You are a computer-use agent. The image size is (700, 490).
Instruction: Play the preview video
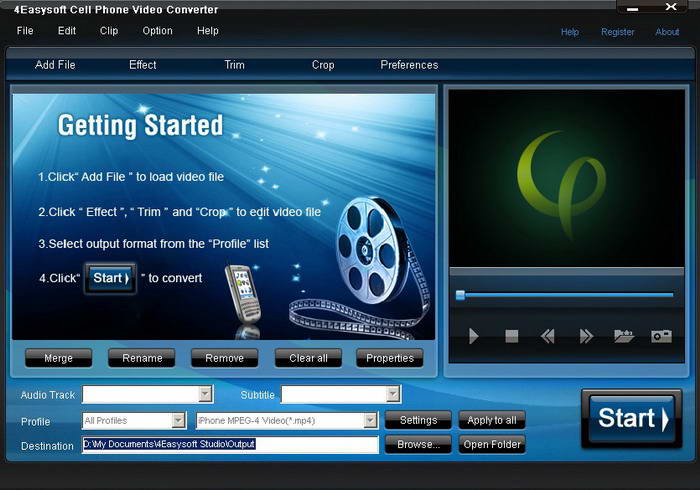pyautogui.click(x=474, y=336)
